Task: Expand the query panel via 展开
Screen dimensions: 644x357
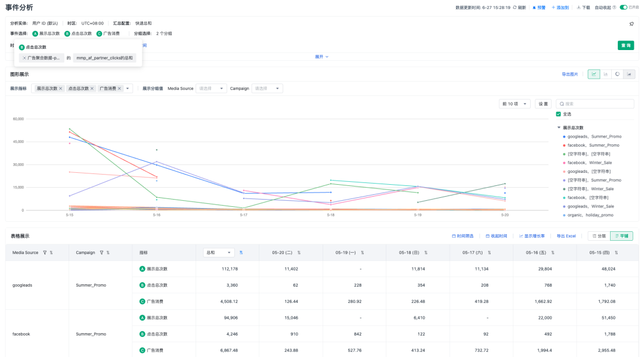Action: [x=321, y=57]
